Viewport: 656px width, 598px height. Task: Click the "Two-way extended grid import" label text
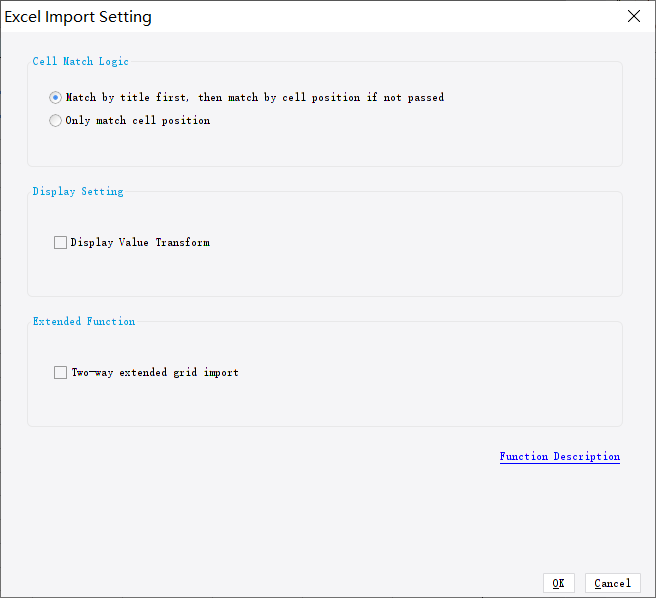(x=155, y=373)
